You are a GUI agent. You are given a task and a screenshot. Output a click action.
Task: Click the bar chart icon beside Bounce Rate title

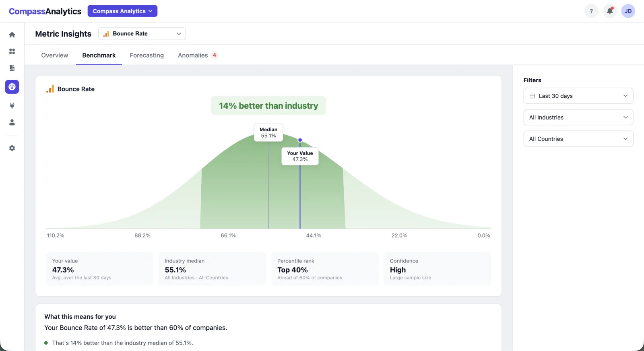50,89
